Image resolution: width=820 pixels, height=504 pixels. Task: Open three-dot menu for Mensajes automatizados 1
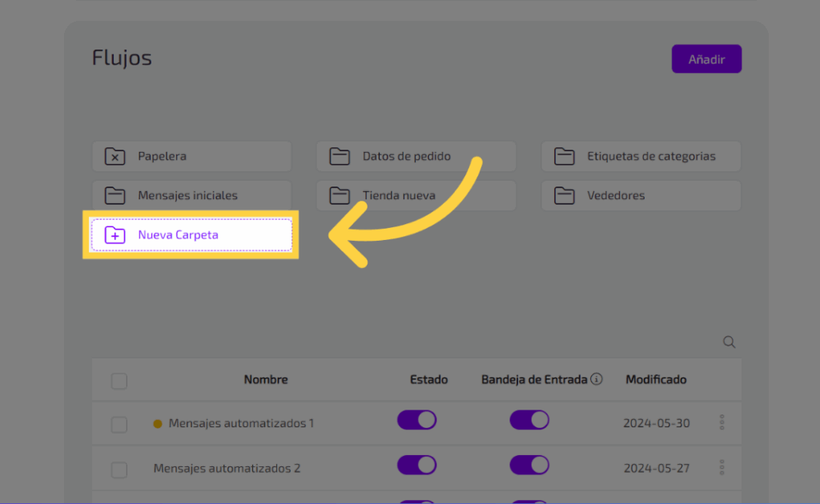(x=722, y=422)
